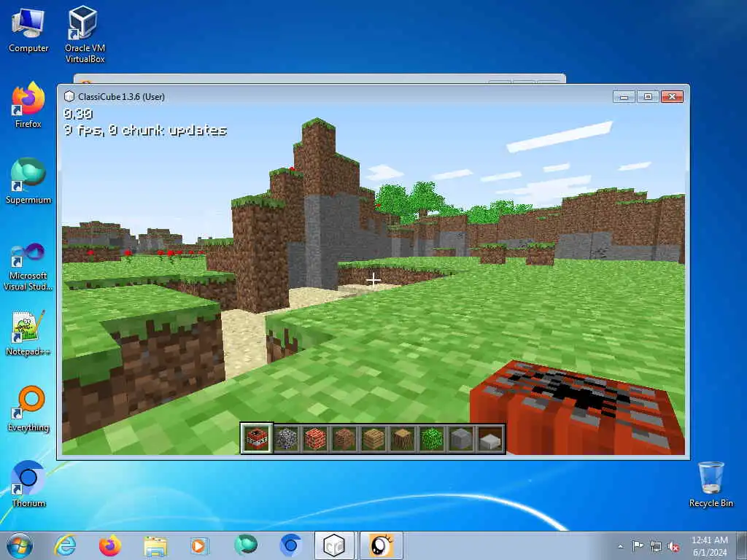Open Action Center flag in system tray
747x560 pixels.
coord(638,546)
